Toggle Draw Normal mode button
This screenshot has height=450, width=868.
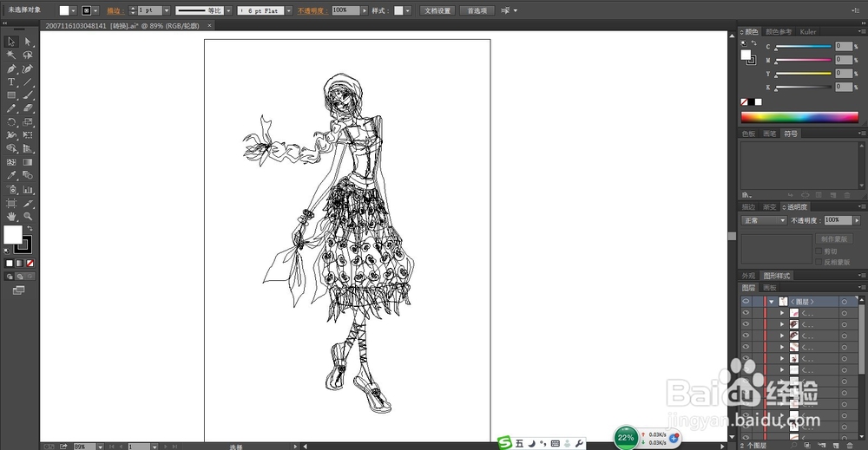coord(10,277)
